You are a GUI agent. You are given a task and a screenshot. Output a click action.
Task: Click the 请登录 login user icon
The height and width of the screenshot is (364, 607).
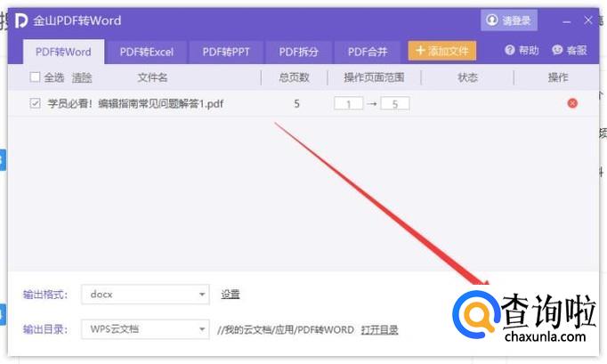click(492, 20)
